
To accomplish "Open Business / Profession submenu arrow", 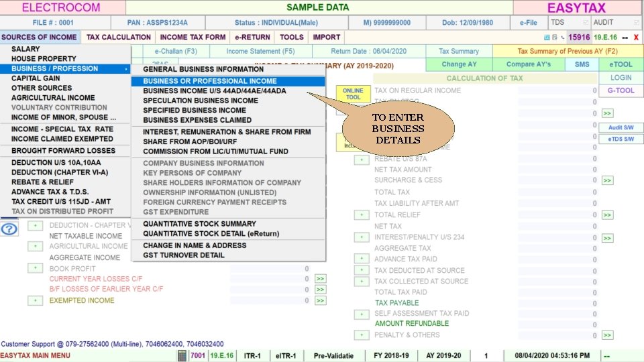I will click(x=126, y=69).
